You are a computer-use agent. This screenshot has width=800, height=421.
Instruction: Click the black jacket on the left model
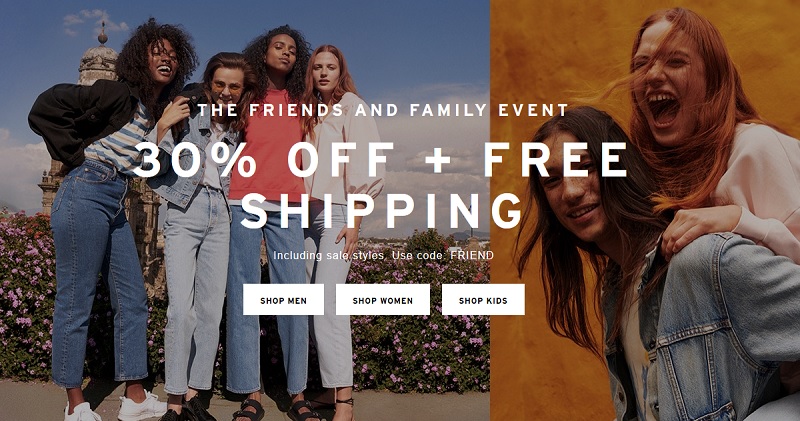click(82, 122)
